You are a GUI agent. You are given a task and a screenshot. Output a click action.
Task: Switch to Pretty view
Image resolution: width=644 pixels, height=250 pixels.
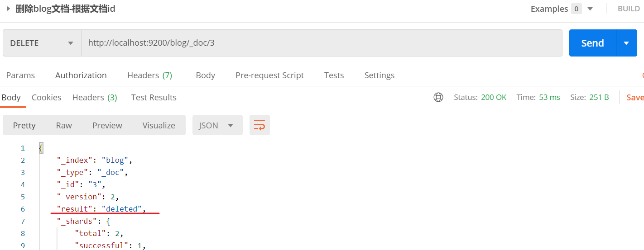(24, 125)
